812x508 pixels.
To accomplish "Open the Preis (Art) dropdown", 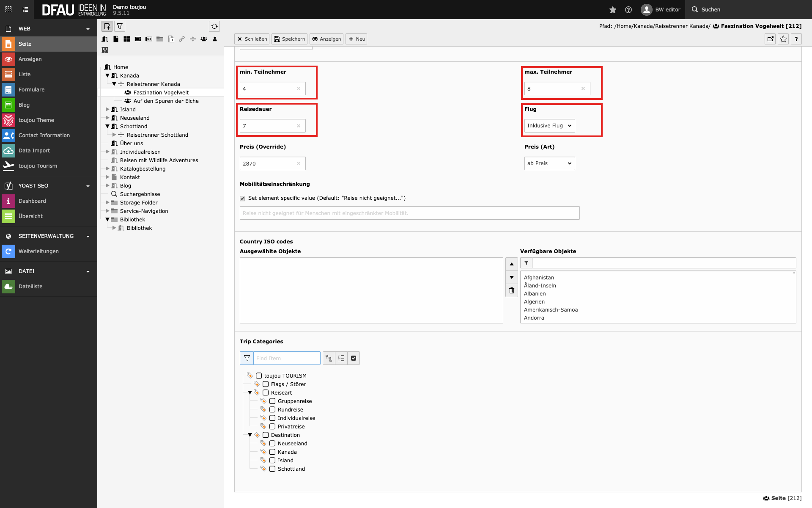I will (x=549, y=163).
